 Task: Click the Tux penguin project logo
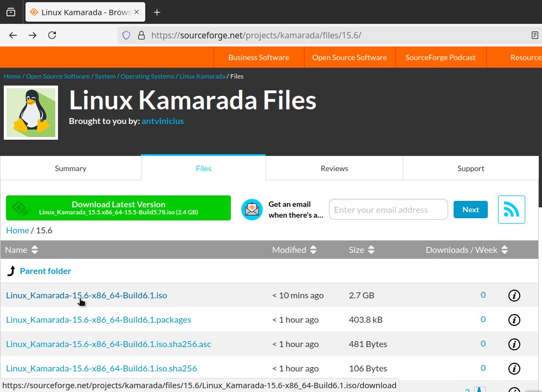coord(31,113)
